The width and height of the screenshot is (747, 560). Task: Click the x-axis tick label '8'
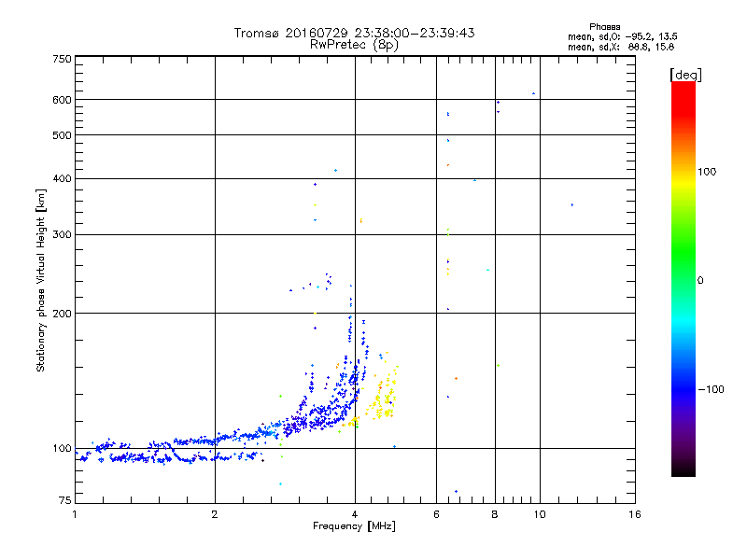tap(495, 514)
